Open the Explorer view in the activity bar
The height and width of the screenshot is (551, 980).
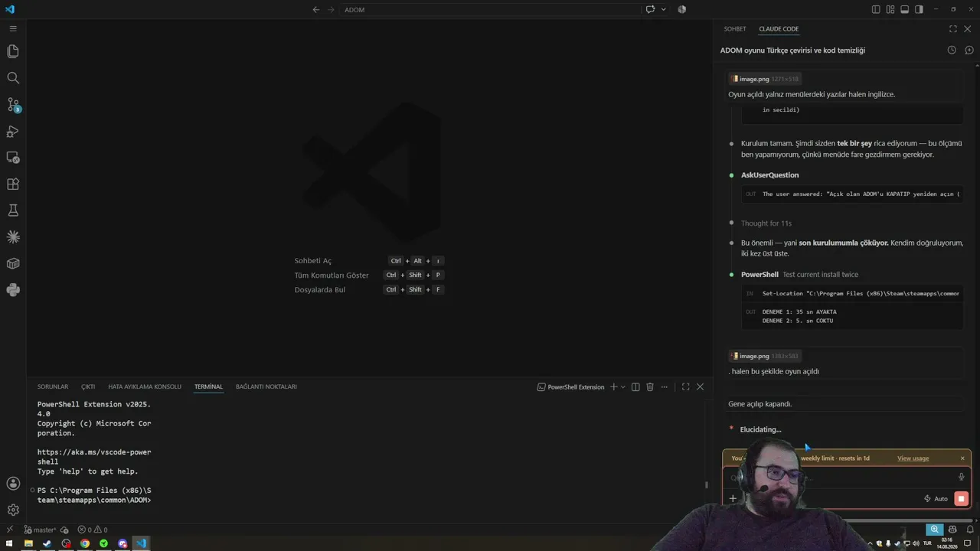tap(13, 51)
